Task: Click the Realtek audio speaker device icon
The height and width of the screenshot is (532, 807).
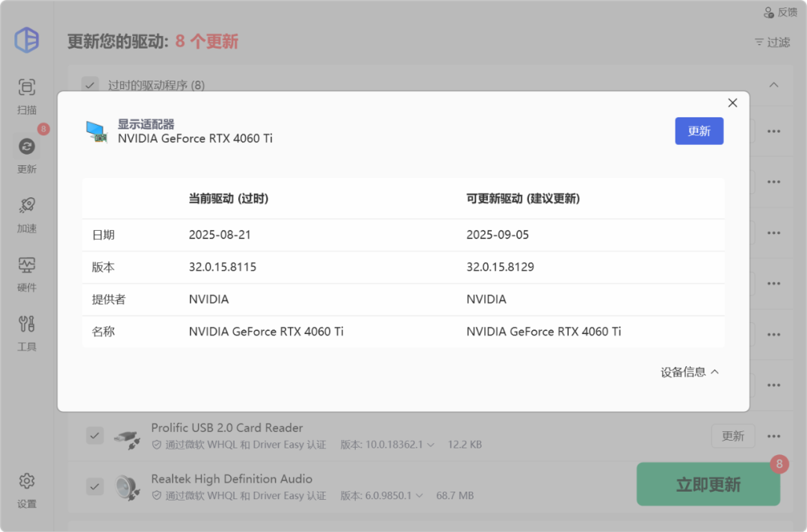Action: click(127, 487)
